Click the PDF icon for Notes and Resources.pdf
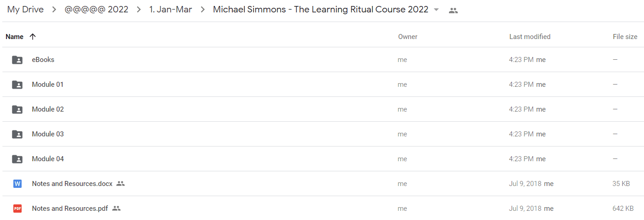This screenshot has width=644, height=220. coord(17,209)
